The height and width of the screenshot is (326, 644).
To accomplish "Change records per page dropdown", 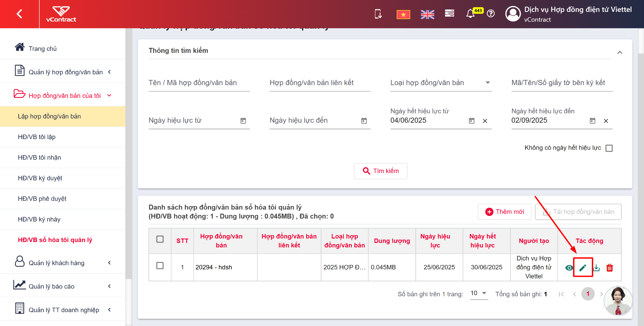I will 479,293.
